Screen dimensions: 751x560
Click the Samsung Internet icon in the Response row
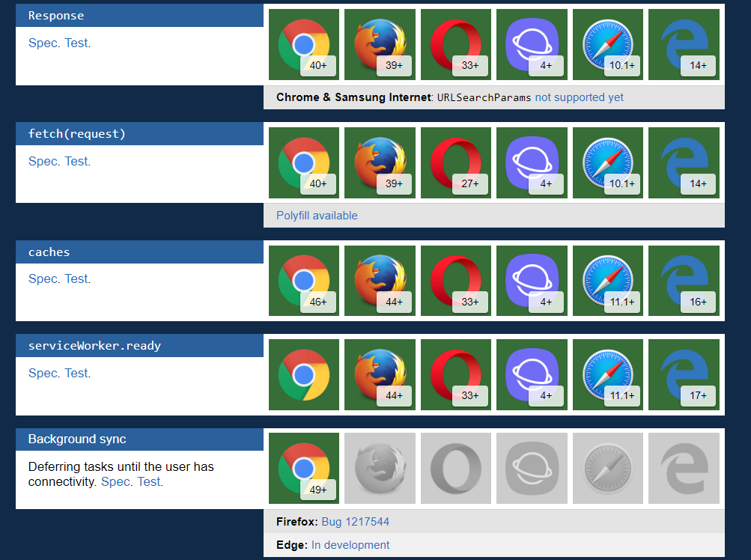click(532, 45)
